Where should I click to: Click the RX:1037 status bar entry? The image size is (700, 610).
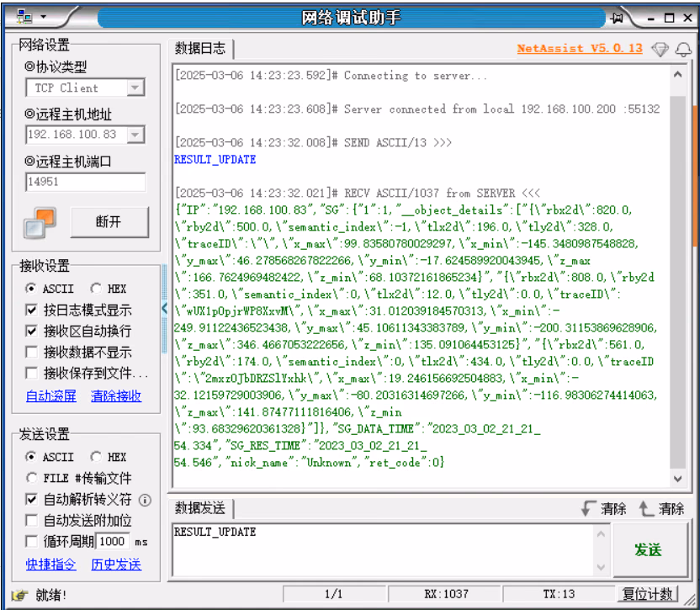[x=446, y=594]
